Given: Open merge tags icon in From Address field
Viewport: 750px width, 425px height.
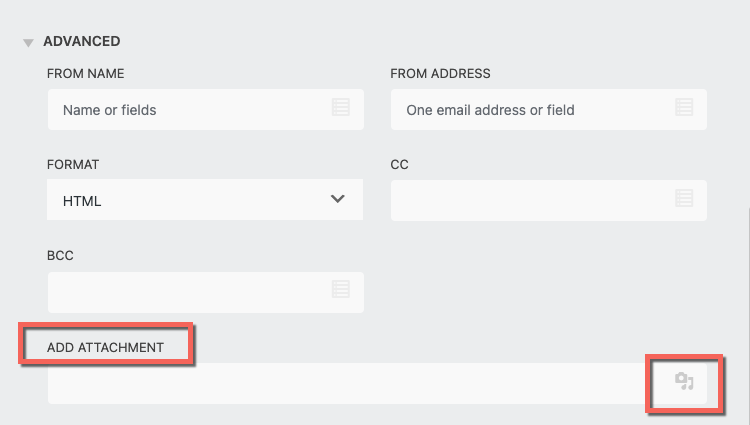Looking at the screenshot, I should [684, 109].
